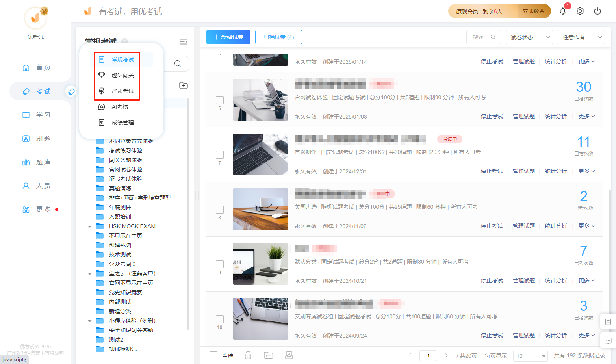
Task: Open laptop thumbnail of exam row 7
Action: pyautogui.click(x=260, y=154)
